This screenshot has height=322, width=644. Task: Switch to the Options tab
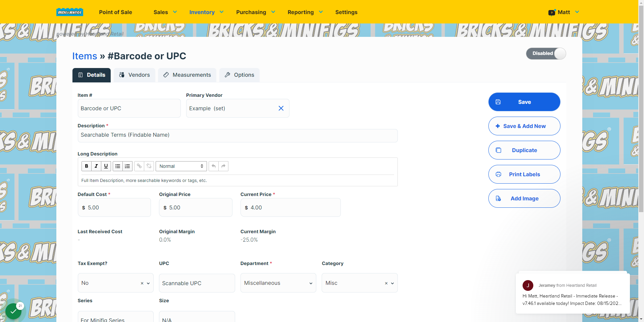point(239,75)
